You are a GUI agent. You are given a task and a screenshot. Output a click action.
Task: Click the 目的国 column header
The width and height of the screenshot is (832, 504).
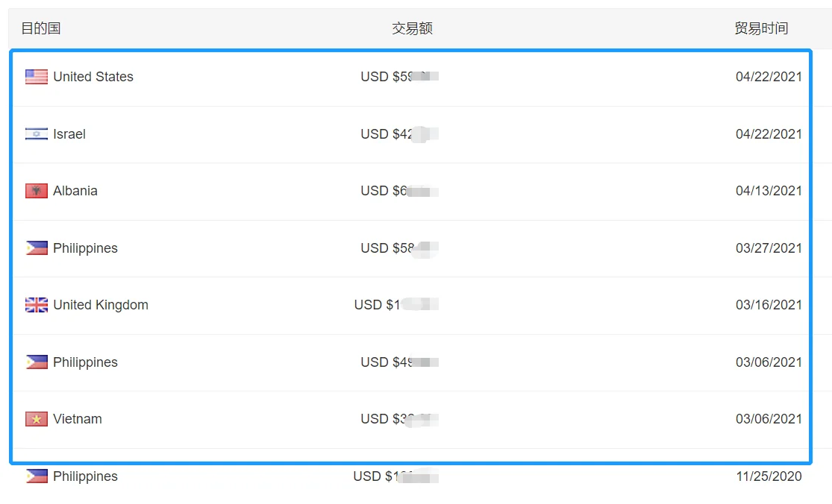click(x=41, y=28)
